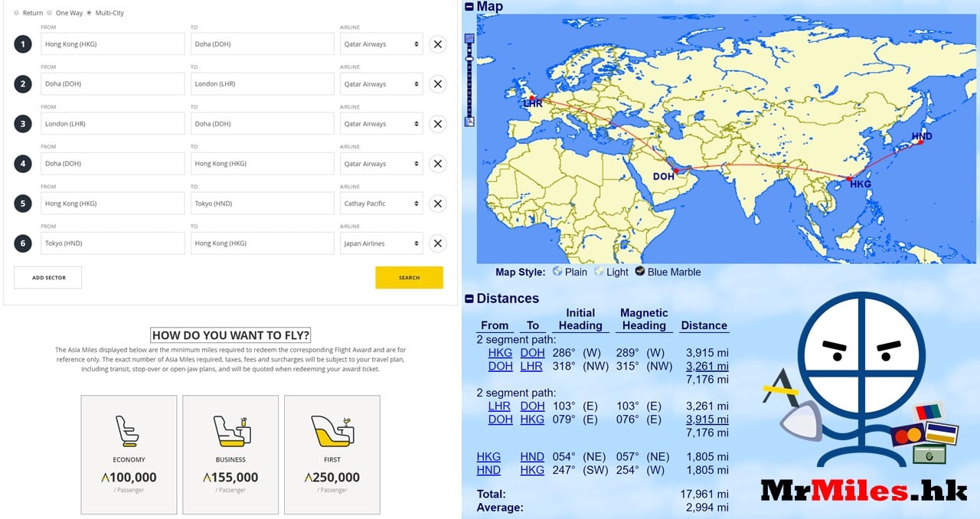This screenshot has height=519, width=980.
Task: Click sector 1 From field Hong Kong (HKG)
Action: pyautogui.click(x=113, y=44)
